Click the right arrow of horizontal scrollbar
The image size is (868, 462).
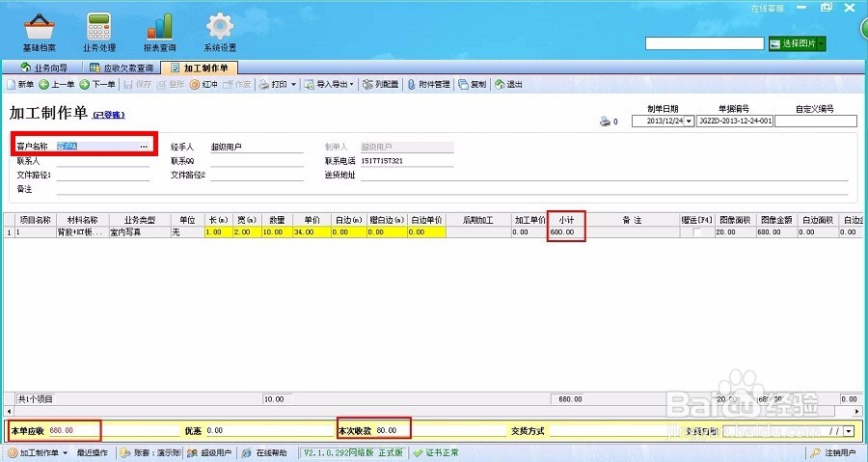858,412
